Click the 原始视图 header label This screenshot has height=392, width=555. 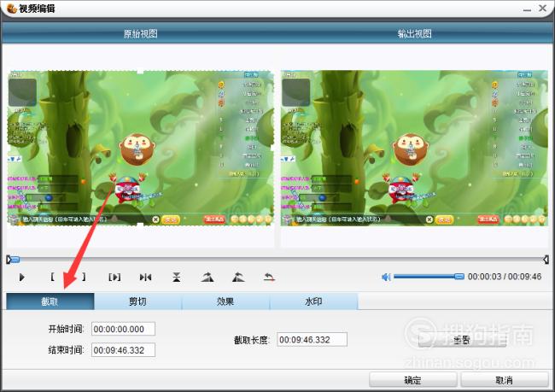(x=141, y=34)
